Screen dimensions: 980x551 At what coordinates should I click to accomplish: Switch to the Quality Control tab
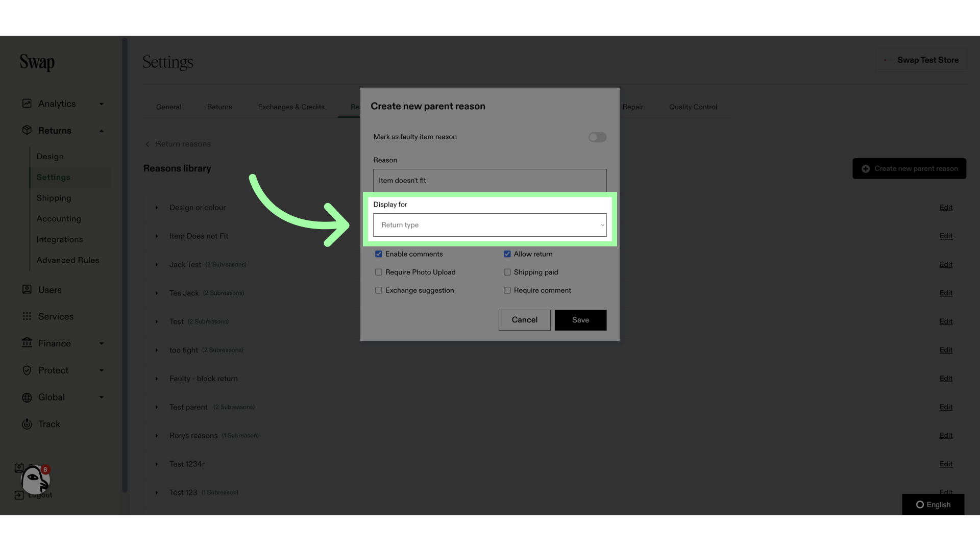[693, 107]
